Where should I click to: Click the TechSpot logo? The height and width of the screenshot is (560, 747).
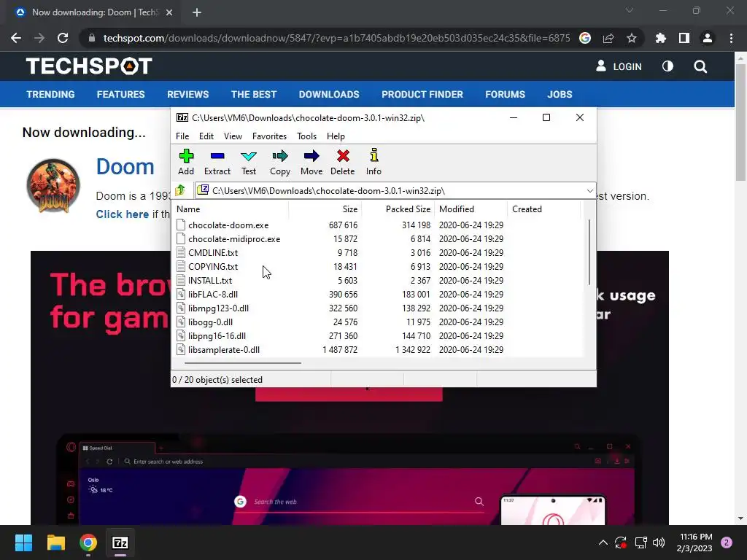[x=89, y=66]
